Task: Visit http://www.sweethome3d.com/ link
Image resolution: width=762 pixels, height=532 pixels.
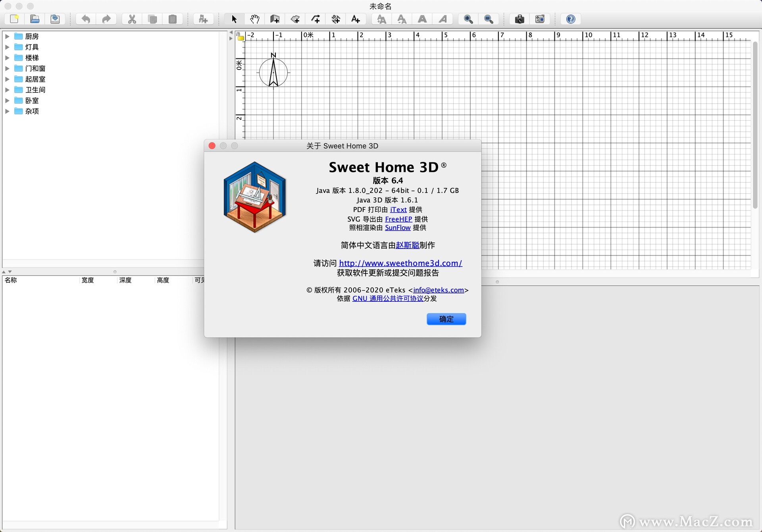Action: pyautogui.click(x=400, y=263)
